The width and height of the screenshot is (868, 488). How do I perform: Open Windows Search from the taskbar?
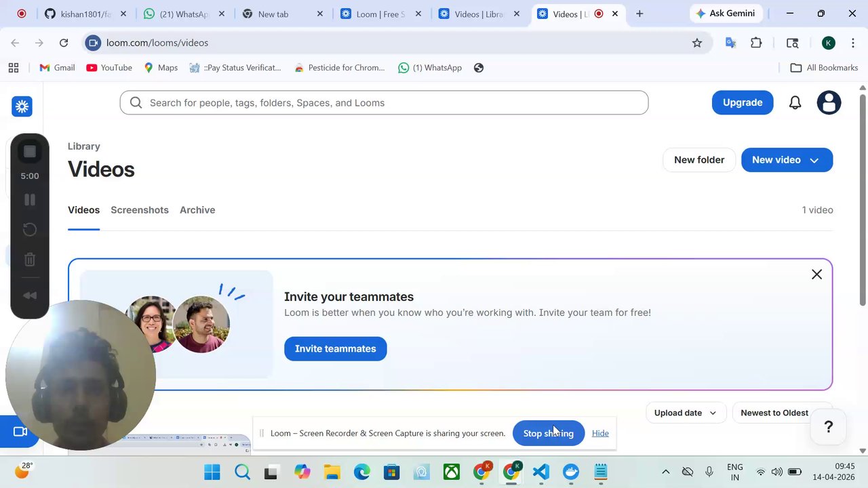tap(242, 472)
